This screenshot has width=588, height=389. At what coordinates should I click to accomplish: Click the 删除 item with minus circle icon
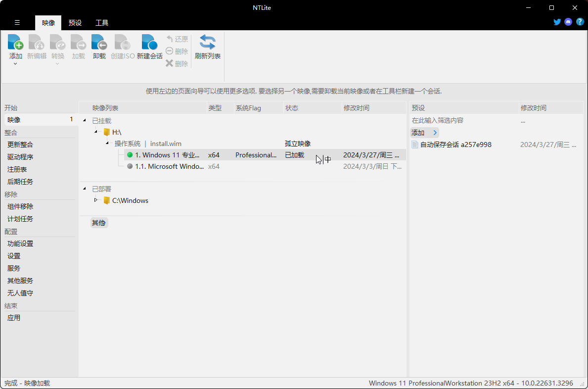177,51
